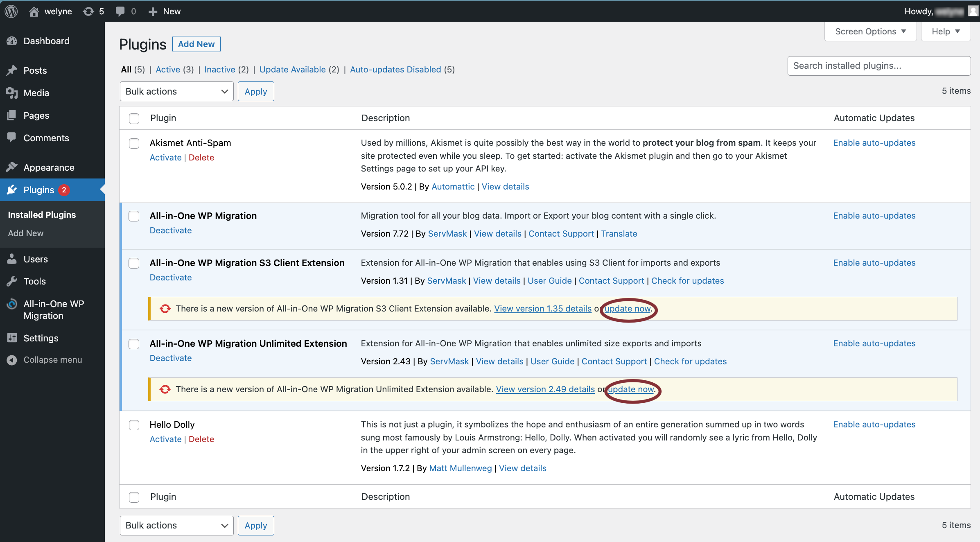Viewport: 980px width, 542px height.
Task: Click the Tools wrench icon
Action: (12, 281)
